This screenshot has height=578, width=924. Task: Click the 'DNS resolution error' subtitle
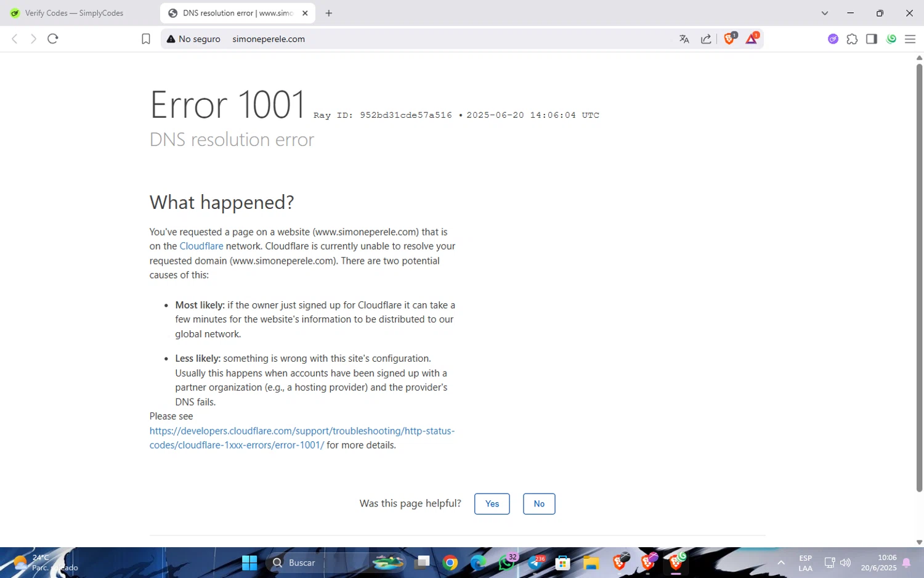click(x=232, y=139)
